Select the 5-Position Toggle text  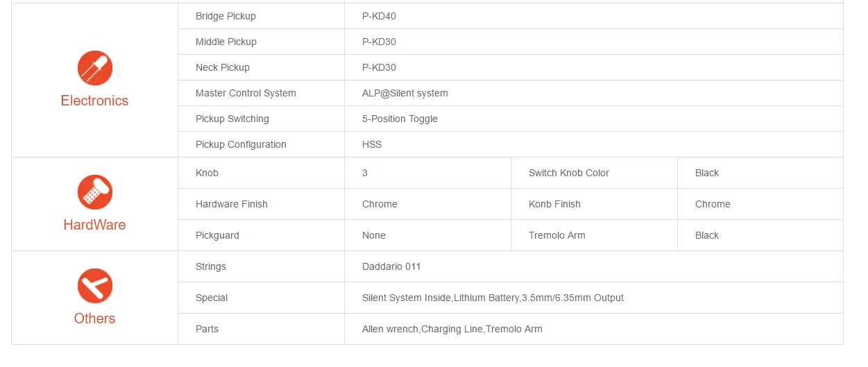400,119
